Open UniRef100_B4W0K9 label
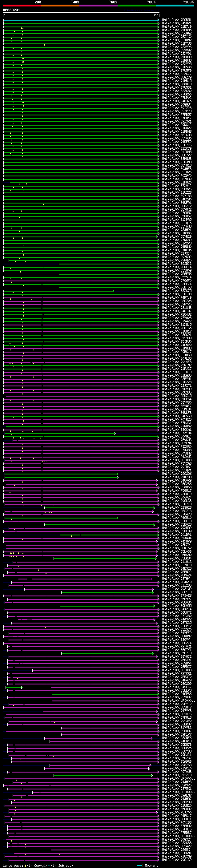Image resolution: width=197 pixels, height=868 pixels. point(176,481)
